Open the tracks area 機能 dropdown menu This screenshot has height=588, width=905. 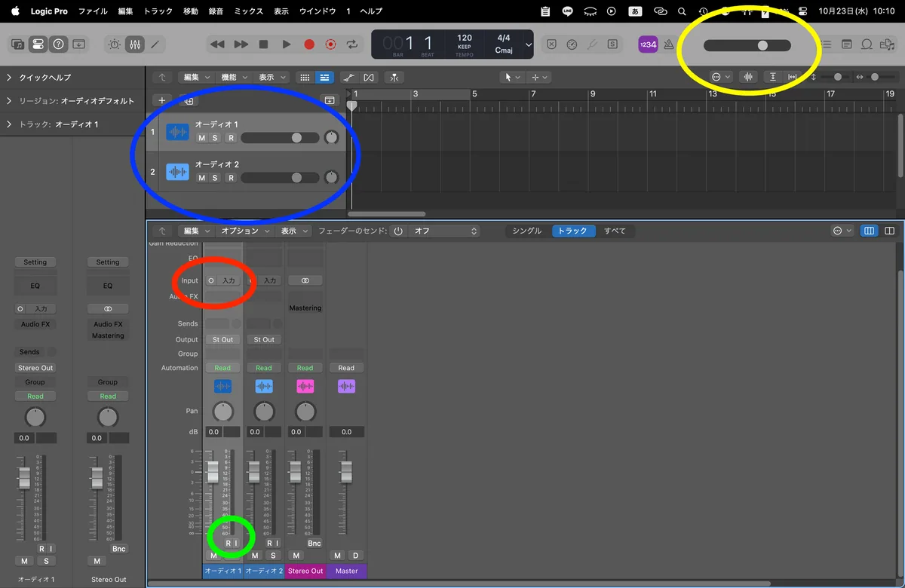point(232,77)
